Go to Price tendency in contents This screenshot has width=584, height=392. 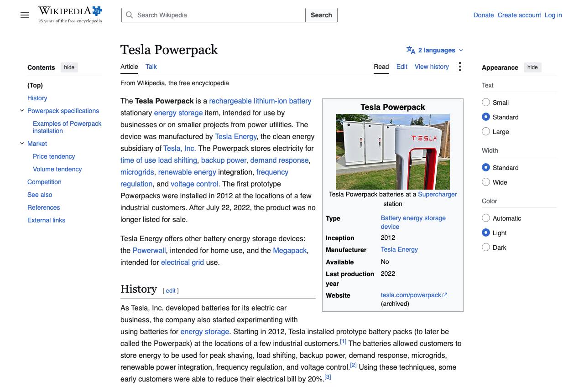(54, 156)
